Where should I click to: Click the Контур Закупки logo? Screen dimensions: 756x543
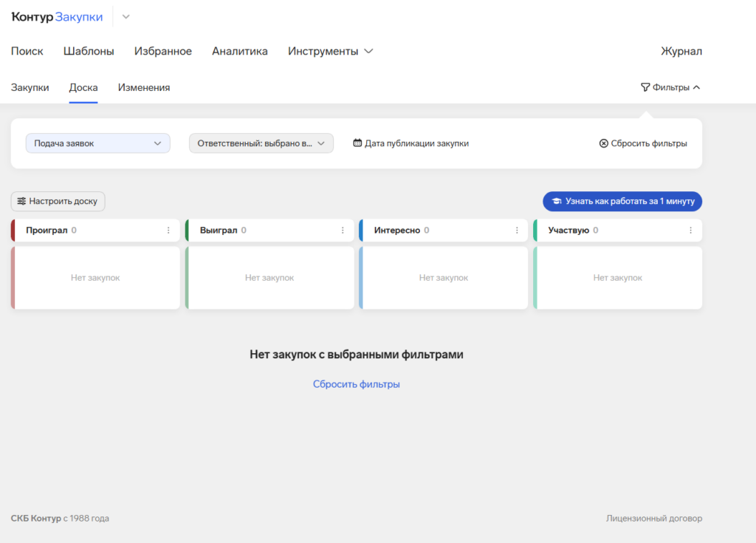[57, 16]
